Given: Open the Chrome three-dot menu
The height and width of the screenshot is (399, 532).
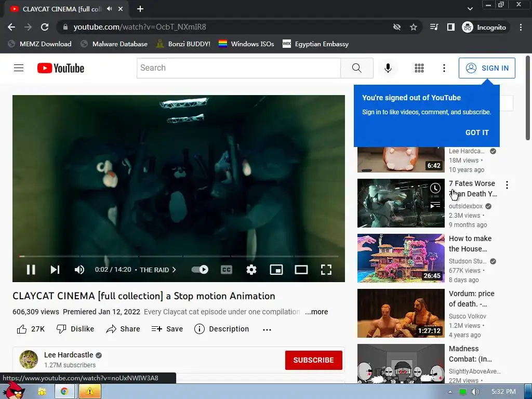Looking at the screenshot, I should [x=521, y=27].
